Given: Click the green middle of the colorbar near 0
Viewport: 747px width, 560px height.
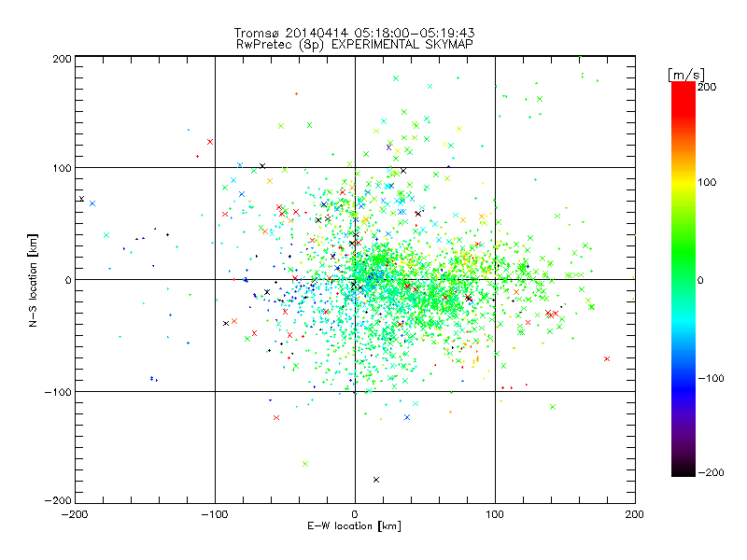Looking at the screenshot, I should point(684,279).
